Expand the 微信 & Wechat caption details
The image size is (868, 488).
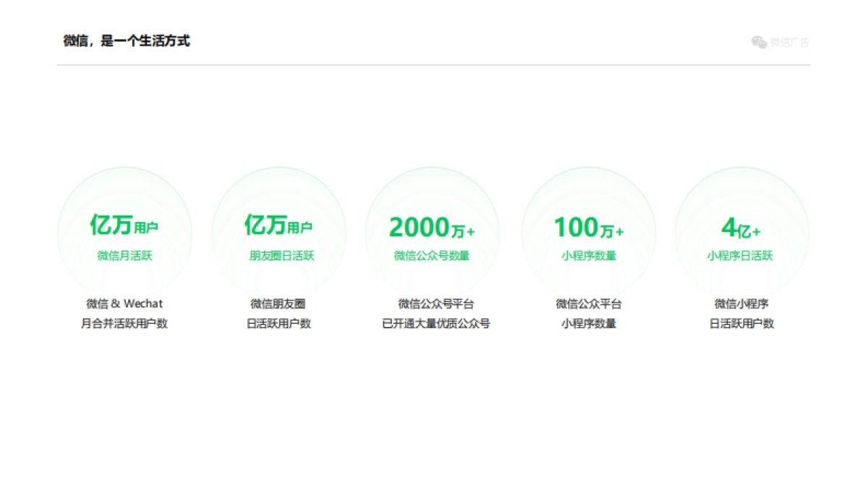pos(125,303)
